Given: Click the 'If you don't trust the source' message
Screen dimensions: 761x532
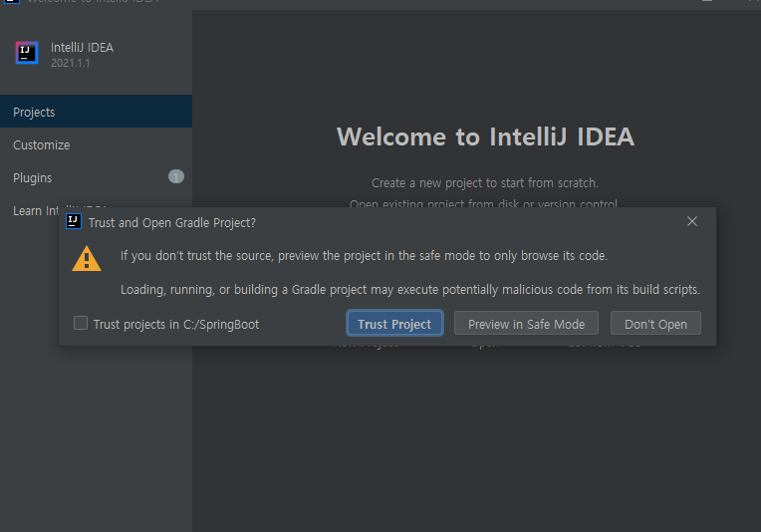Looking at the screenshot, I should [364, 256].
